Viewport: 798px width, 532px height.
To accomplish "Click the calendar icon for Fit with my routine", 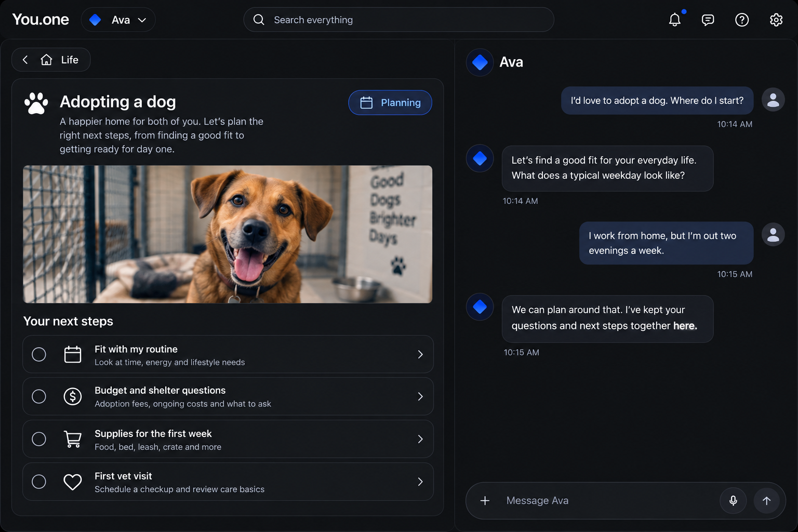I will tap(73, 354).
